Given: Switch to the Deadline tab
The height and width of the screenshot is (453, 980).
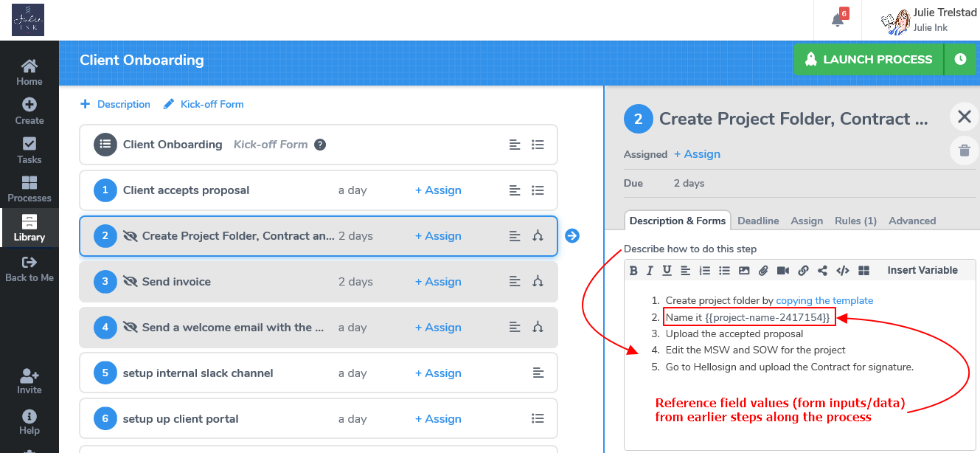Looking at the screenshot, I should (758, 221).
